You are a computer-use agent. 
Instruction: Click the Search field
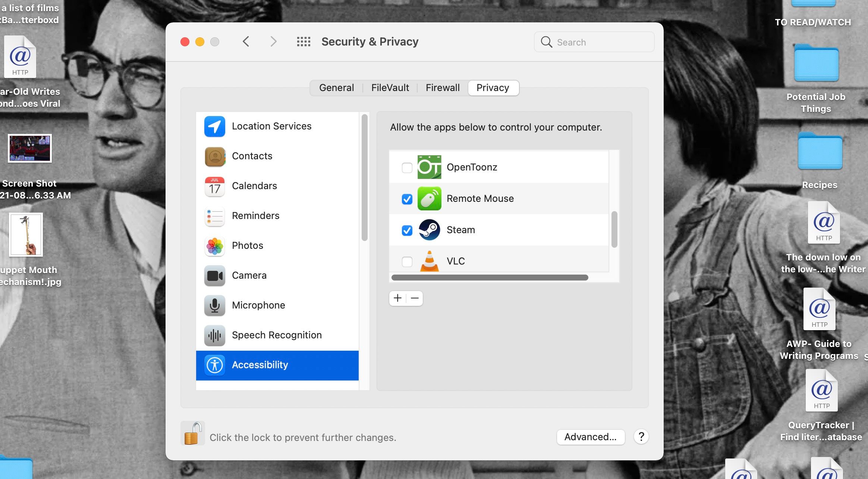(594, 42)
